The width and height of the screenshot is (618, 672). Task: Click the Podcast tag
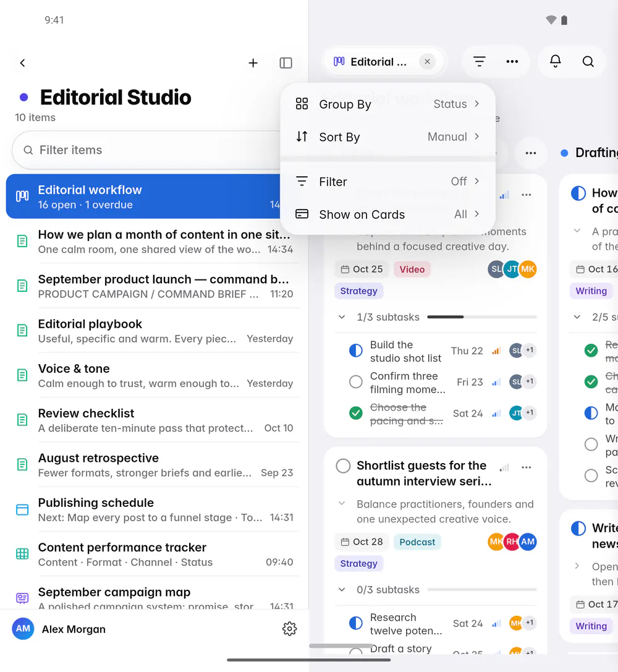(x=417, y=542)
